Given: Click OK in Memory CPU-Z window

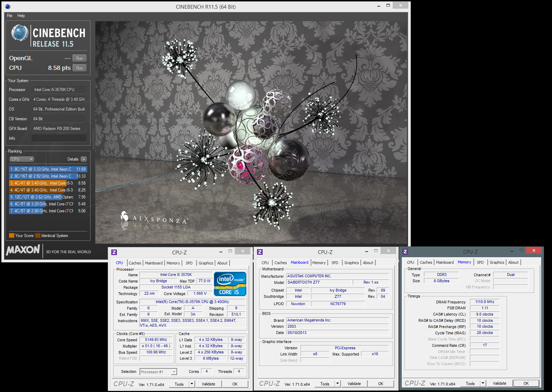Looking at the screenshot, I should click(x=526, y=383).
